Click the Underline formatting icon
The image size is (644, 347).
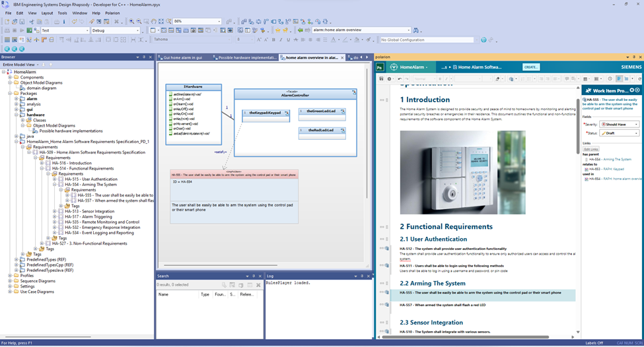click(289, 40)
